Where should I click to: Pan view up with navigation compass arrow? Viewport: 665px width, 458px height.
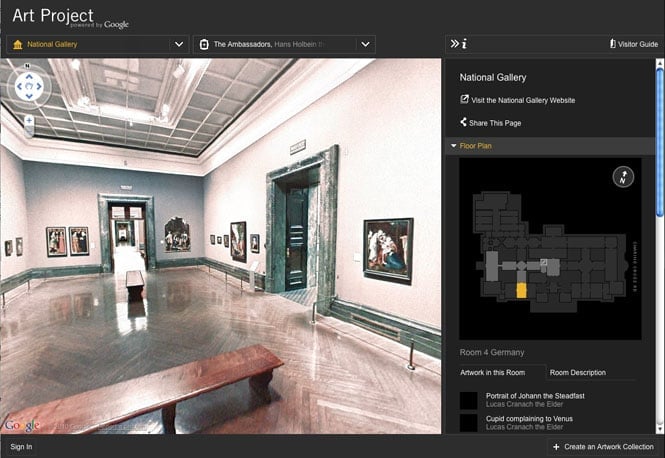coord(29,77)
